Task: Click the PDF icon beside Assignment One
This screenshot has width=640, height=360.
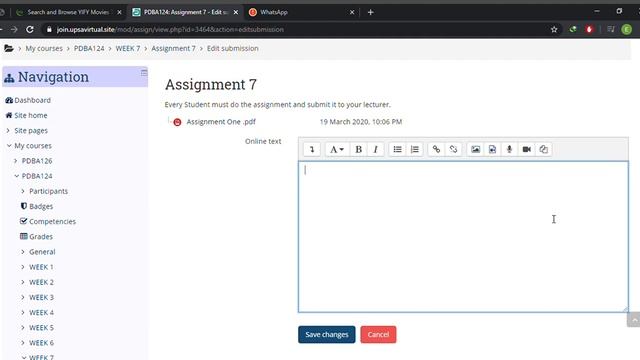Action: 177,122
